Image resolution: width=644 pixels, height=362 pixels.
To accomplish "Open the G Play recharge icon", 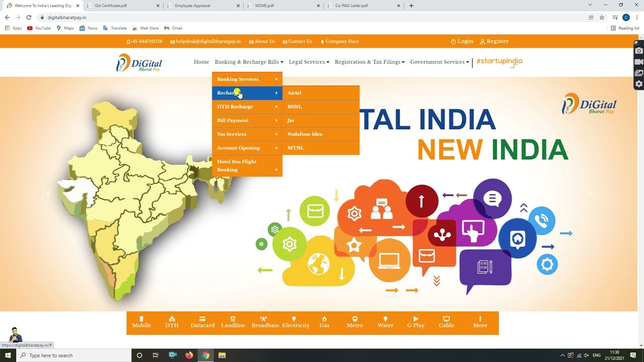I will coord(416,323).
